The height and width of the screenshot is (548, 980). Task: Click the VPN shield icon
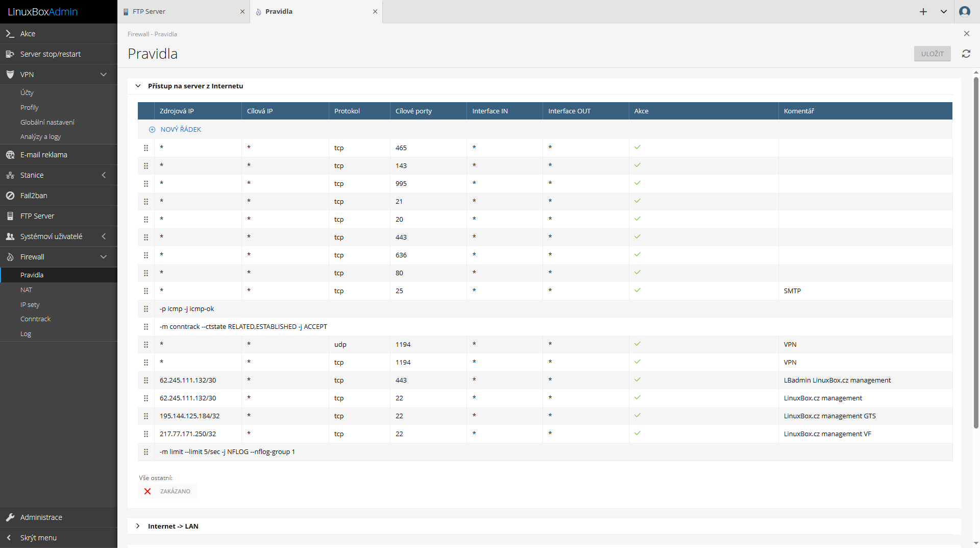(10, 75)
